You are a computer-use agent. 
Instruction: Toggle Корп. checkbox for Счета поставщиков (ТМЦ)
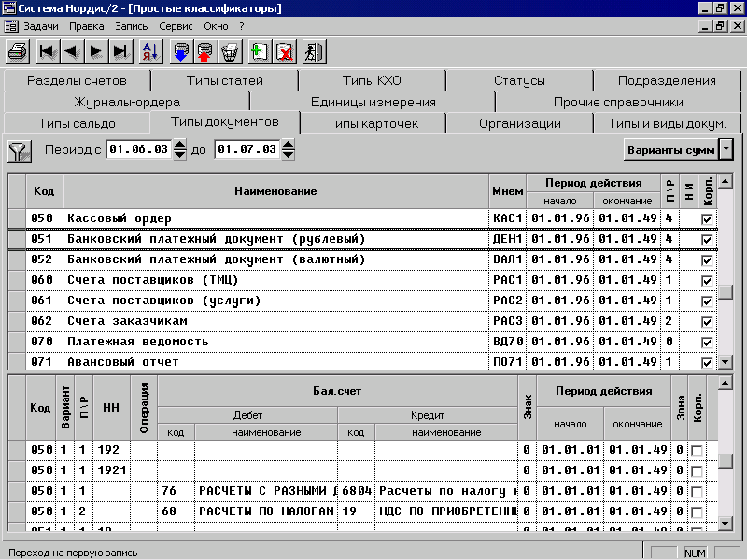tap(707, 281)
